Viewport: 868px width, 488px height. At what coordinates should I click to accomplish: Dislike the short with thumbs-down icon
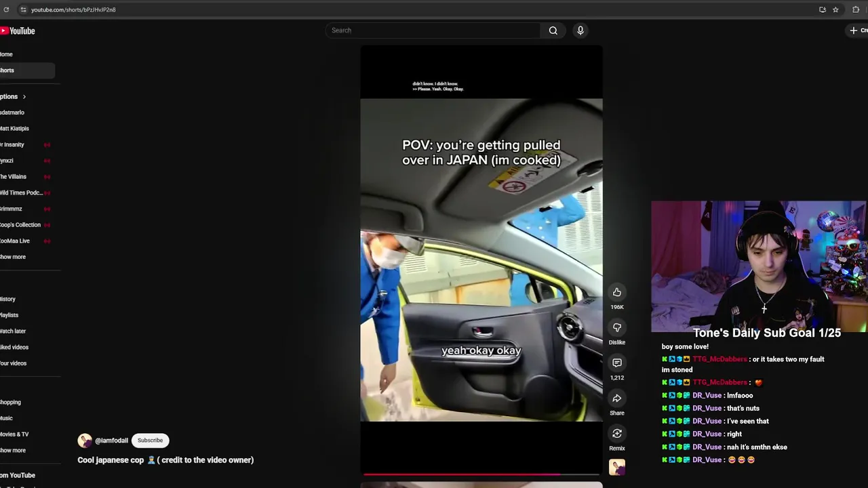[617, 327]
